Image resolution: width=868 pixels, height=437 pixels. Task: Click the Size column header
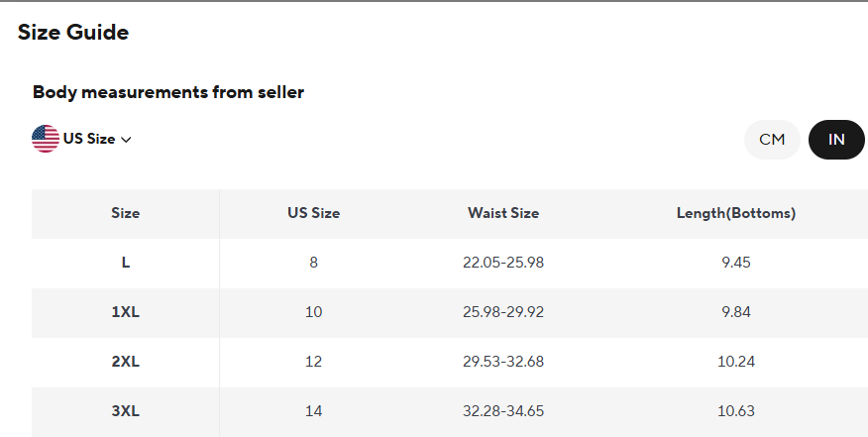(126, 213)
